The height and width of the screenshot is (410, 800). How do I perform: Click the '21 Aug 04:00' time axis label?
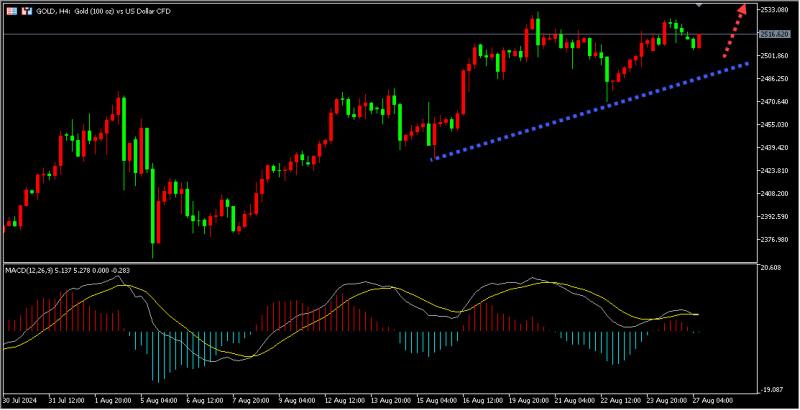click(576, 399)
